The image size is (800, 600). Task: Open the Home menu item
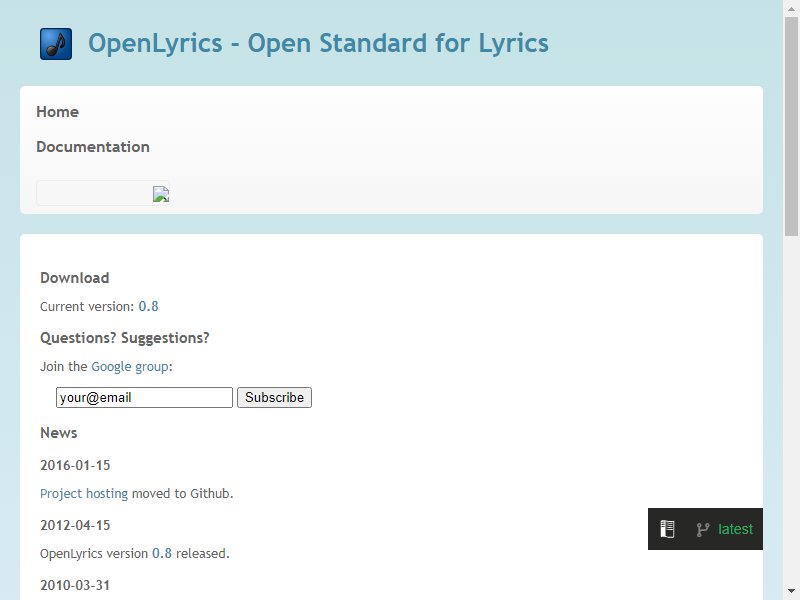coord(57,112)
